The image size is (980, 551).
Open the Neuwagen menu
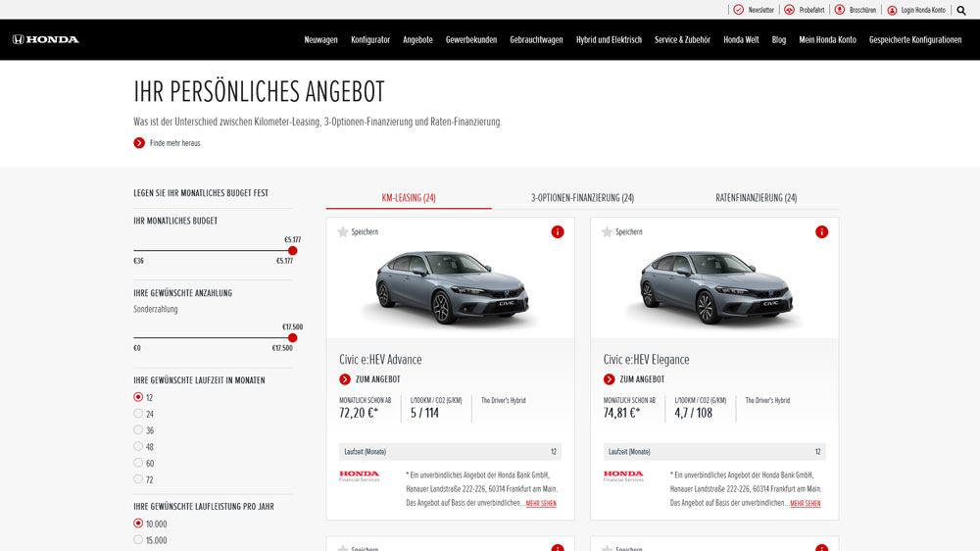pos(320,40)
